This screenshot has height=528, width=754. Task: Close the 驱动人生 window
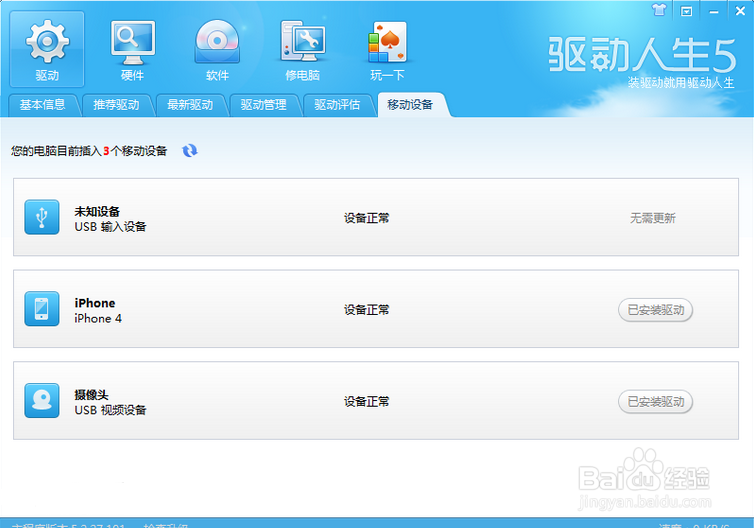pyautogui.click(x=741, y=11)
